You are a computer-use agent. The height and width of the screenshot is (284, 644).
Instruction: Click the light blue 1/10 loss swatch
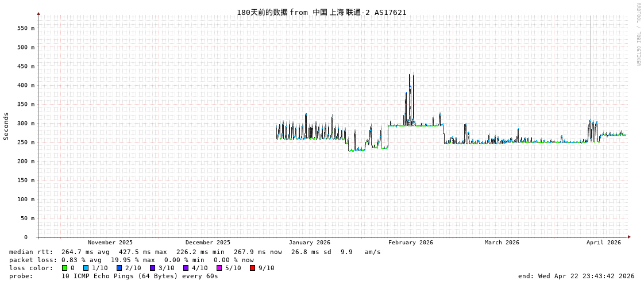pos(86,268)
